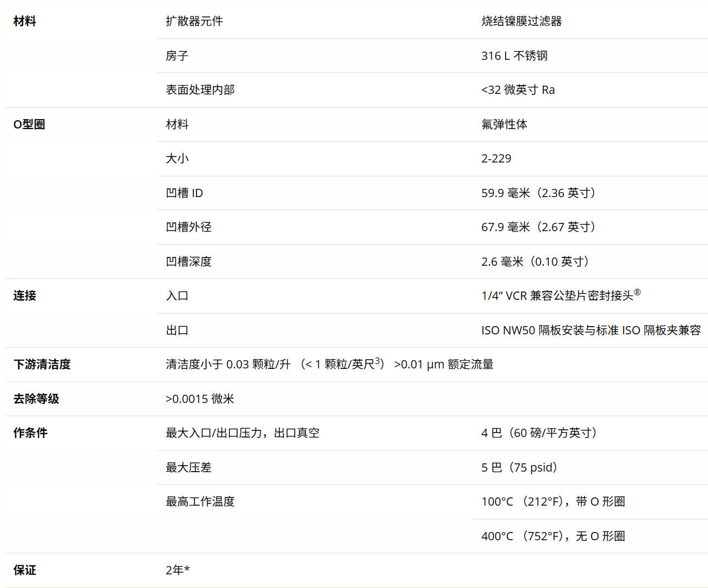Select the 凹槽深度 label

tap(188, 262)
